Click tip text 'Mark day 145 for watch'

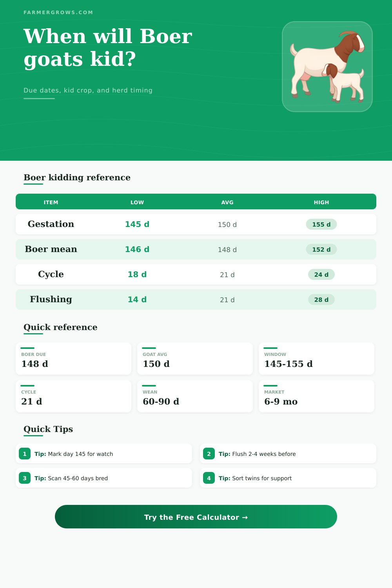point(80,454)
